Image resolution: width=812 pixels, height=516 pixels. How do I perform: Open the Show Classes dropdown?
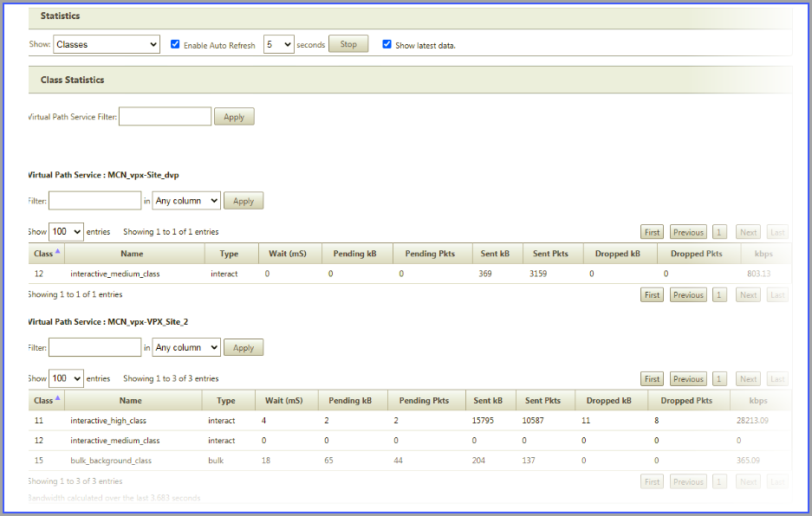(x=107, y=44)
